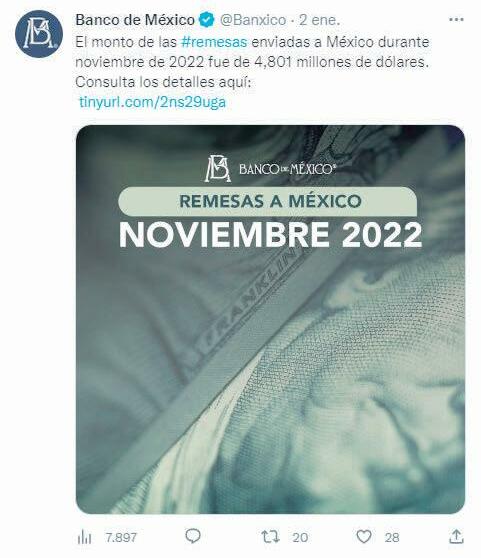Click the Banco de México display name
Viewport: 481px width, 558px height.
click(x=135, y=20)
